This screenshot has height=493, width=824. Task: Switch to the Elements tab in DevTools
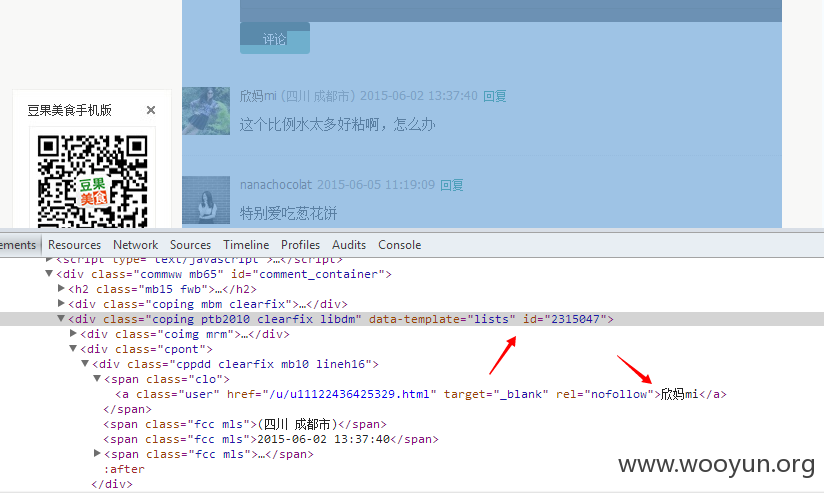click(18, 245)
